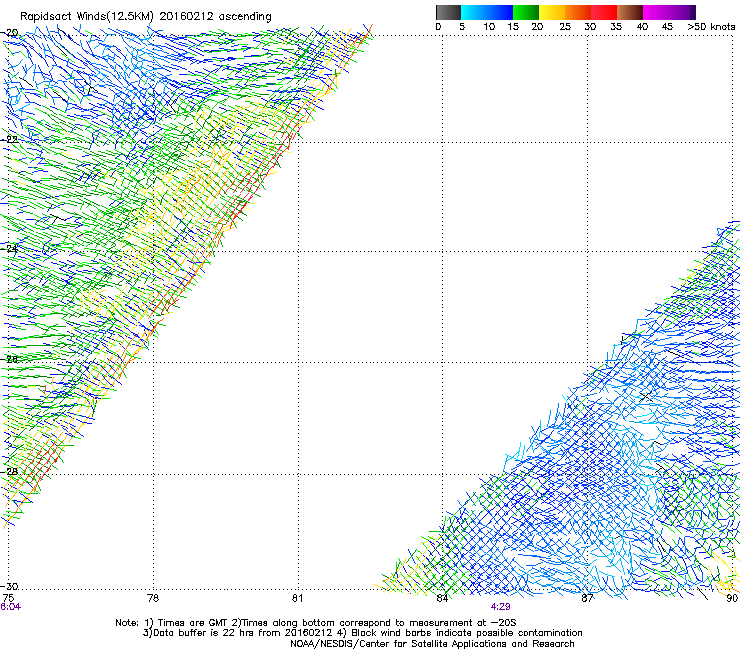
Task: Click the '30' label under the color scale
Action: coord(590,27)
